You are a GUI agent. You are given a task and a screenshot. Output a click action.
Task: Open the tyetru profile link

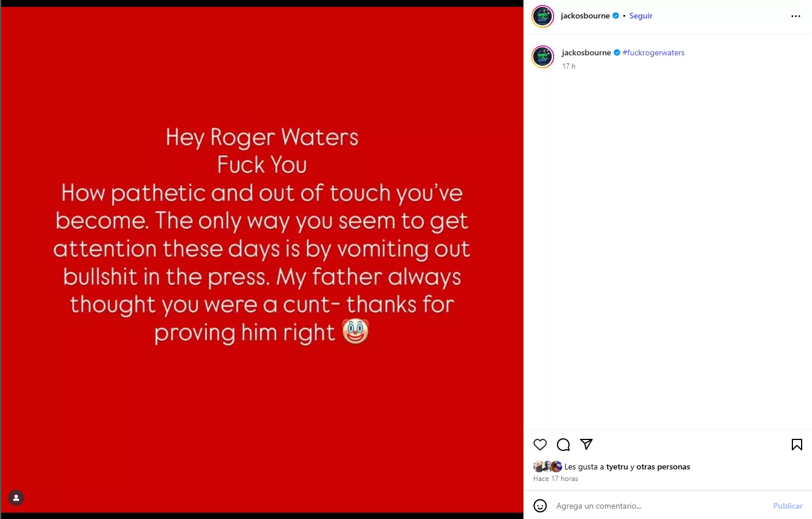coord(617,467)
